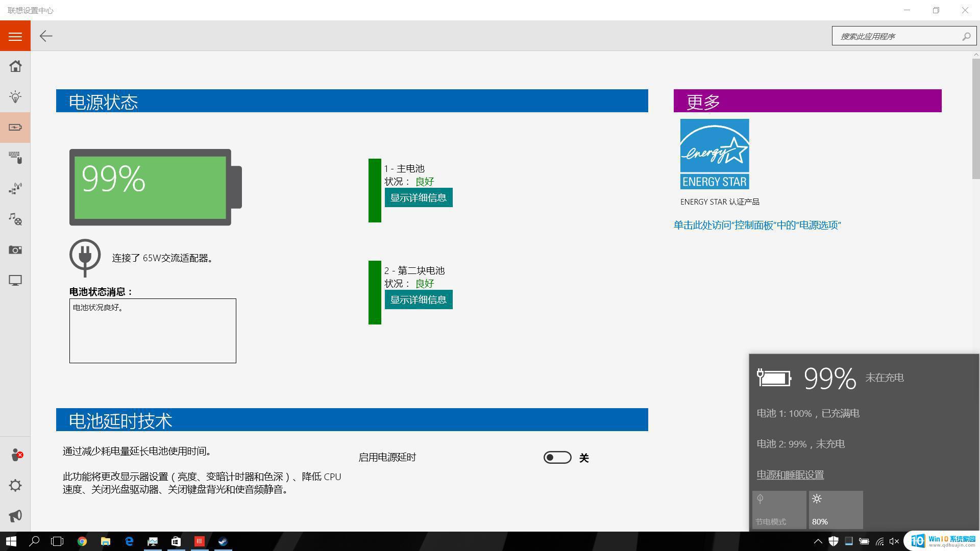Image resolution: width=980 pixels, height=551 pixels.
Task: Click "电池 1: 100%，已充满电" text
Action: 808,413
